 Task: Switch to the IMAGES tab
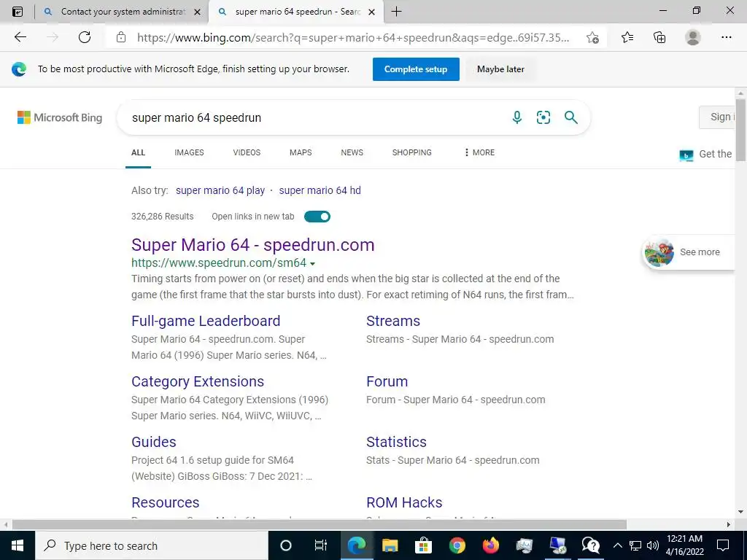click(x=189, y=152)
